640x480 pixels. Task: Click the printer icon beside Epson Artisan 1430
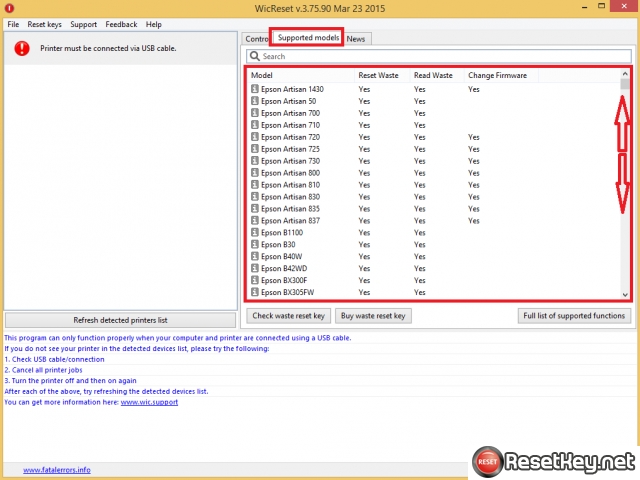point(255,90)
